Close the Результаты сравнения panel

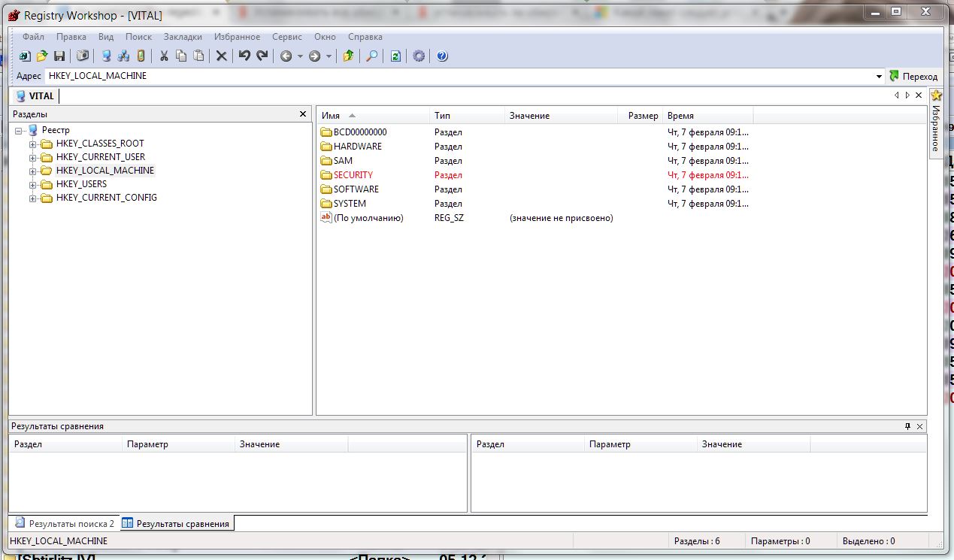coord(921,426)
